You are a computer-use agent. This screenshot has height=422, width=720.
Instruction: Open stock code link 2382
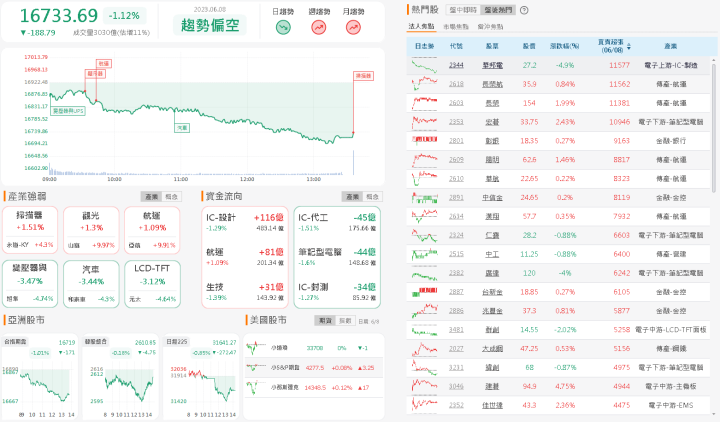tap(456, 273)
